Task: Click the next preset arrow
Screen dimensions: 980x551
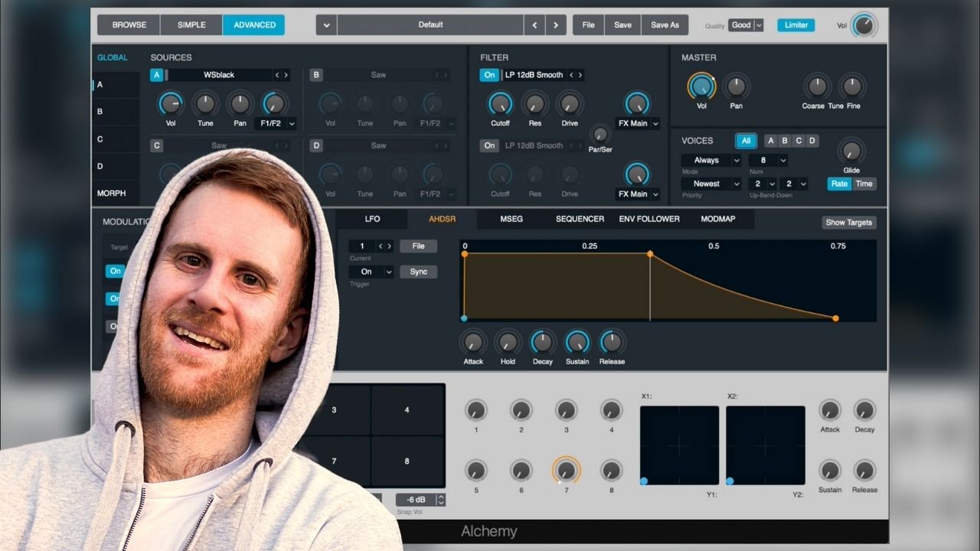Action: [x=556, y=24]
